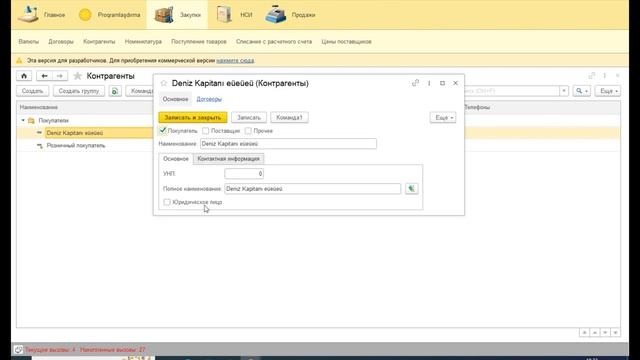Click the Телефоны column header

[x=477, y=107]
